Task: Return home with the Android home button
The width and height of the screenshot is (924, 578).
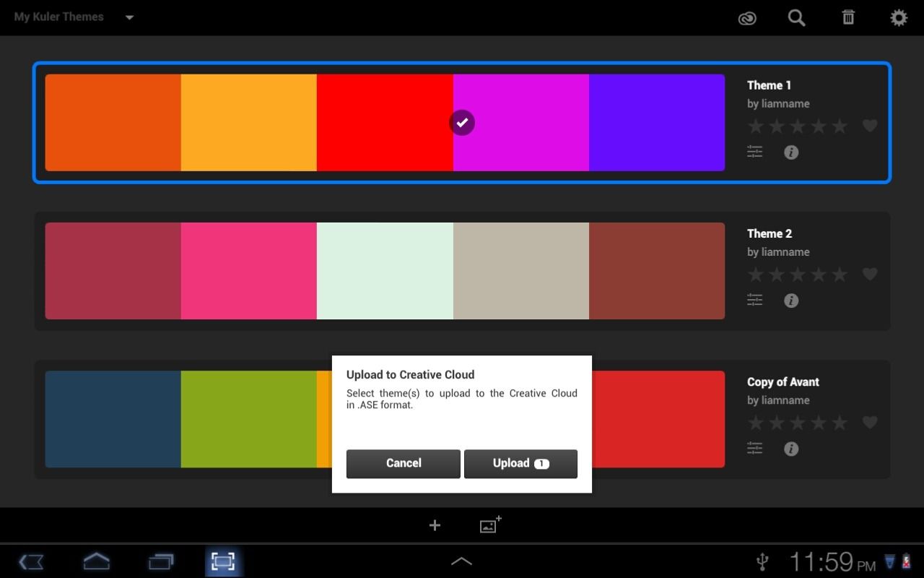Action: click(x=96, y=561)
